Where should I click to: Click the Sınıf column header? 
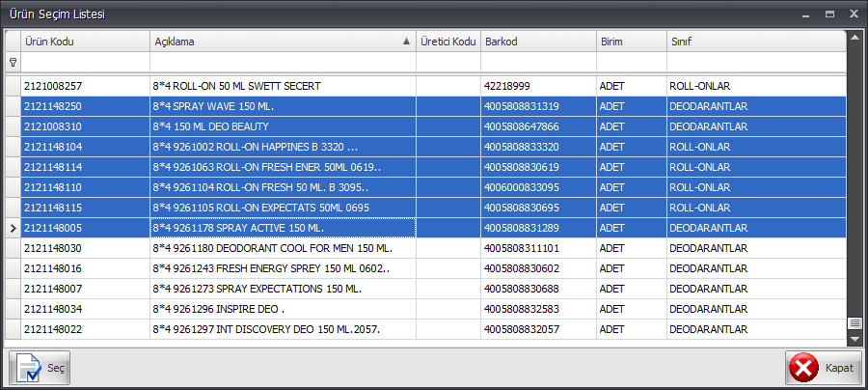[754, 42]
